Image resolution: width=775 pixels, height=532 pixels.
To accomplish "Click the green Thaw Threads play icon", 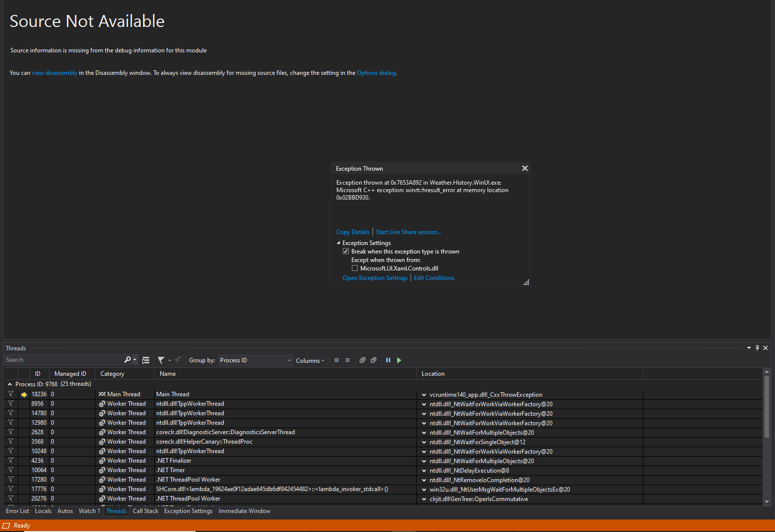I will coord(399,360).
